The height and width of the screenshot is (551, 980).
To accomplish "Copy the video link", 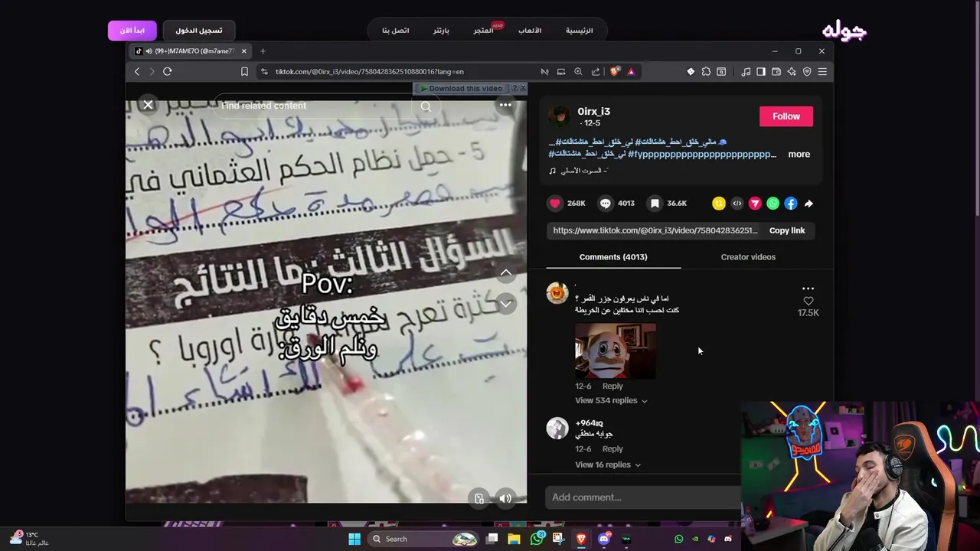I will [787, 230].
